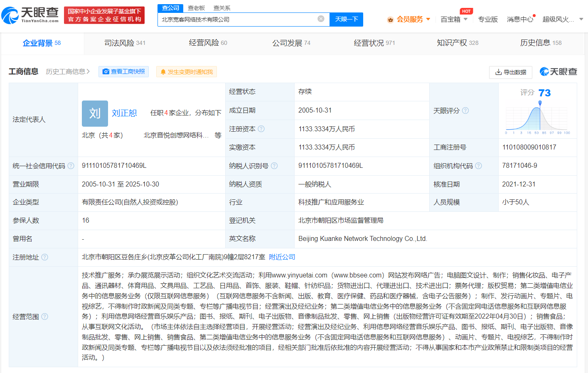Click the score distribution curve chart
The width and height of the screenshot is (588, 373).
(x=536, y=120)
